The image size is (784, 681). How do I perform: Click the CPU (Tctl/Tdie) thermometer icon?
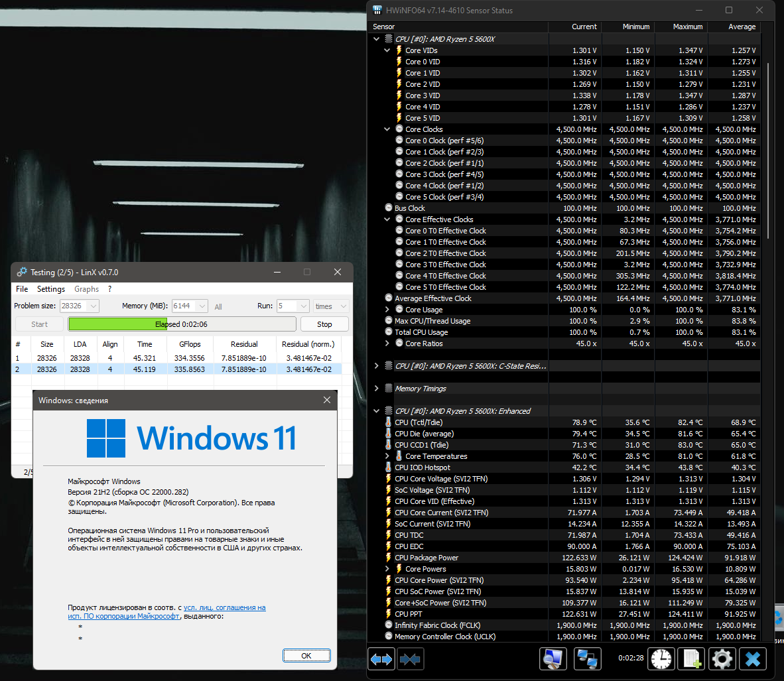[389, 422]
